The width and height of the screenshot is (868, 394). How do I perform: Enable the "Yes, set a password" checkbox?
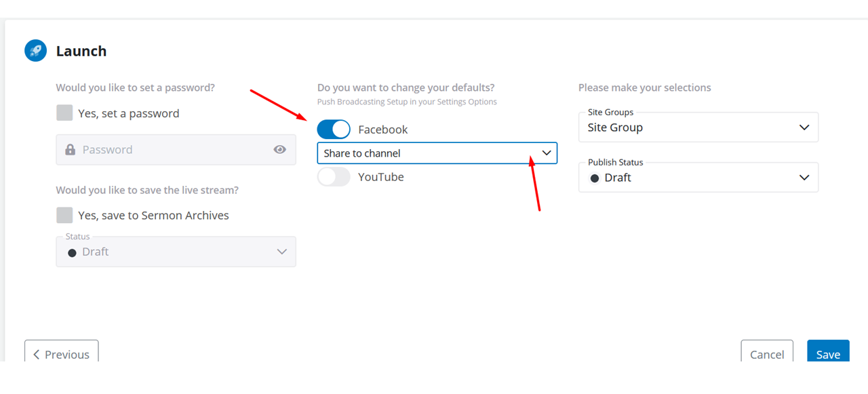(64, 113)
